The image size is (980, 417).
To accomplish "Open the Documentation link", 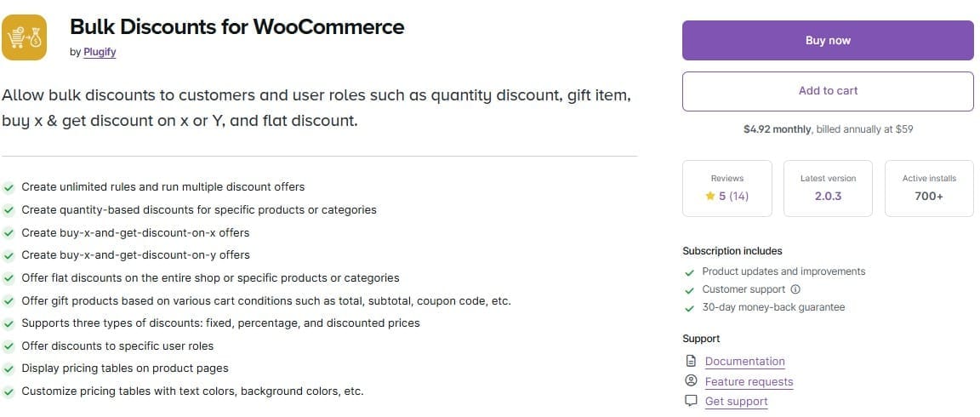I will 744,362.
